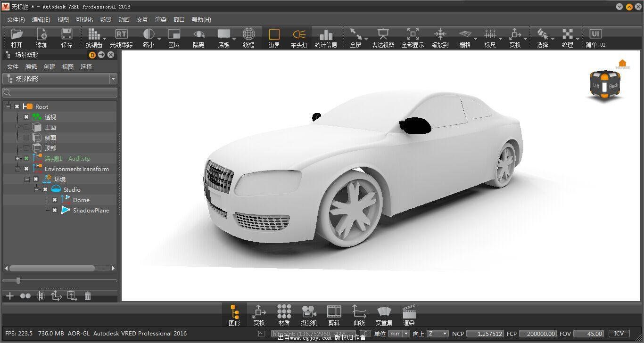The image size is (644, 343).
Task: Toggle checkbox for 顶部 node
Action: tap(26, 148)
